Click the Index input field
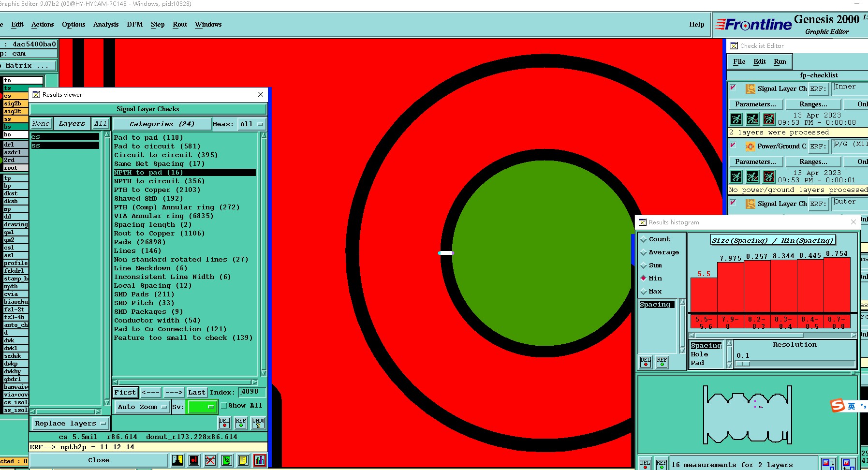 click(251, 392)
